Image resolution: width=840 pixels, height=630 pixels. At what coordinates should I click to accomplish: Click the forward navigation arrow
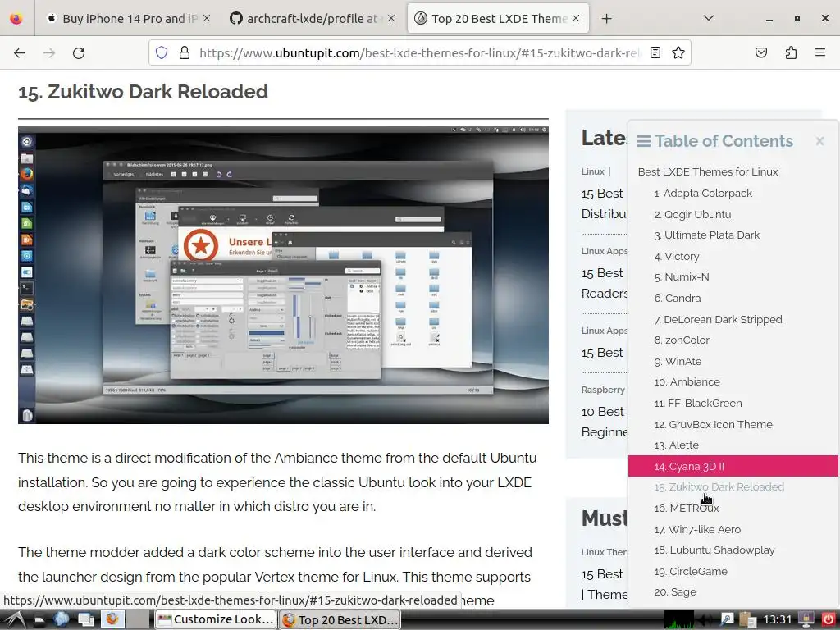click(49, 52)
